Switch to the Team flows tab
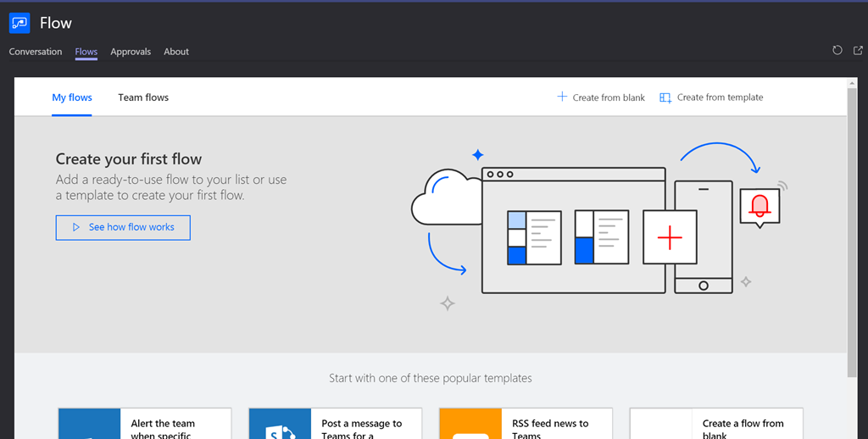Viewport: 868px width, 439px height. coord(143,97)
